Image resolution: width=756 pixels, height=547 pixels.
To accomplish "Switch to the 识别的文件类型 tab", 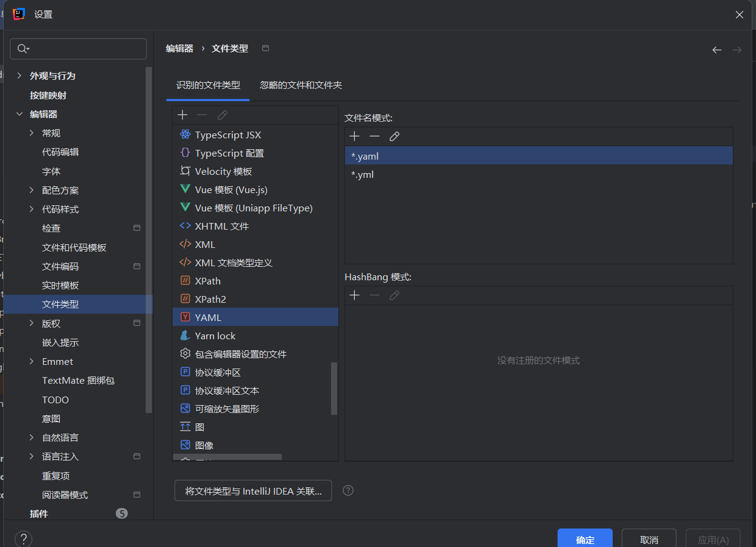I will coord(208,85).
